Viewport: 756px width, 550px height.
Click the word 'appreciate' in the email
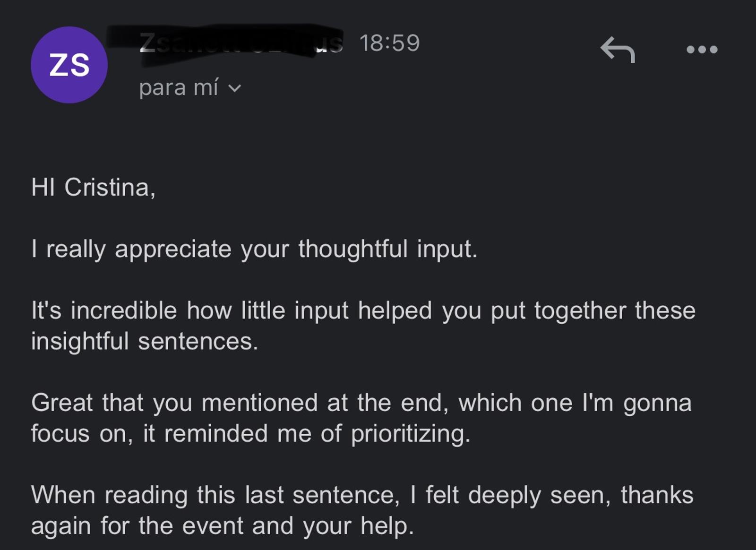(173, 250)
